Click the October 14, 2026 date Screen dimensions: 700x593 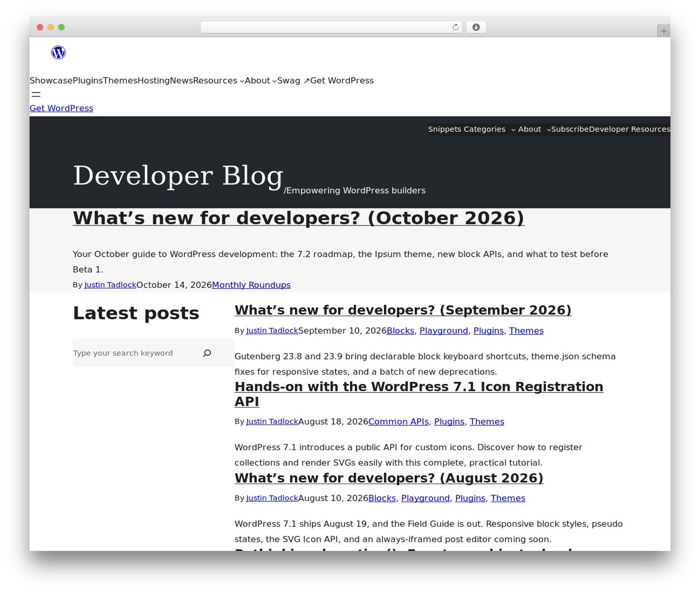[x=174, y=285]
